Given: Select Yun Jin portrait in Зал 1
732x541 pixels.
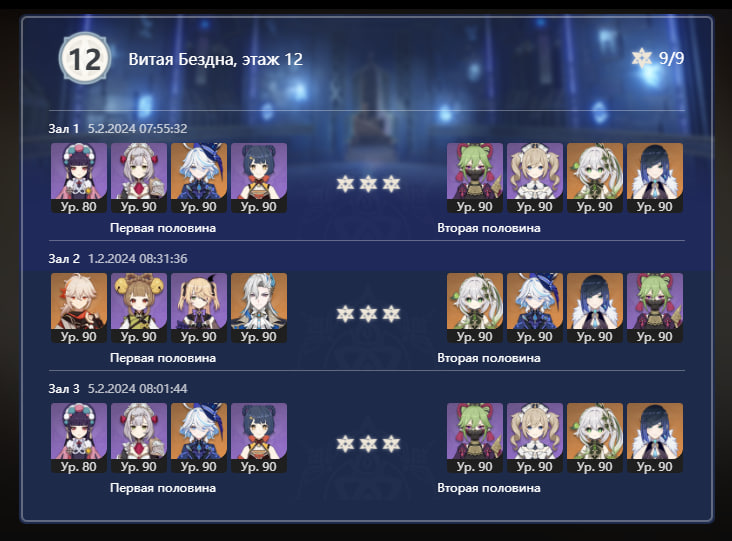Looking at the screenshot, I should [79, 178].
